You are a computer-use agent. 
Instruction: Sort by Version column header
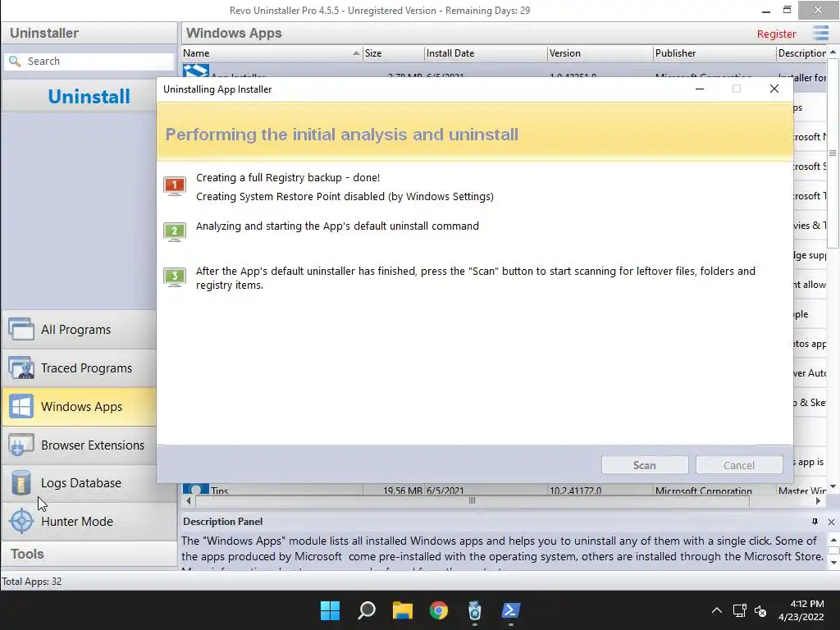(x=600, y=53)
